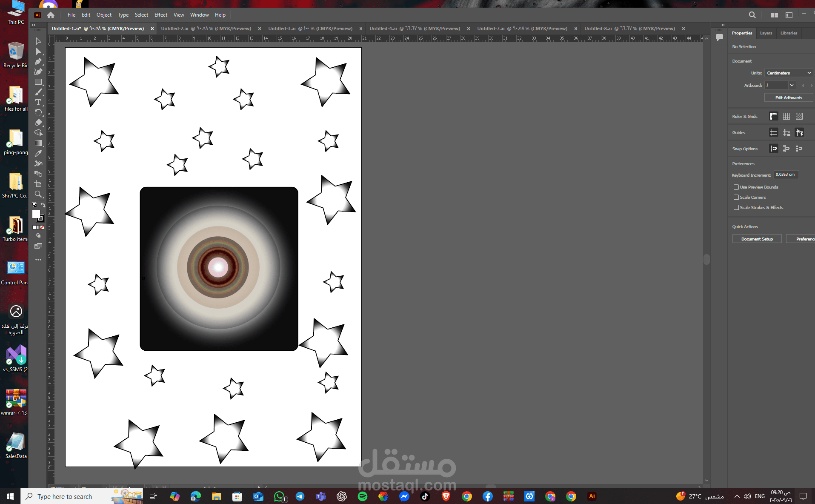Select the Gradient tool
Image resolution: width=815 pixels, height=504 pixels.
coord(38,143)
